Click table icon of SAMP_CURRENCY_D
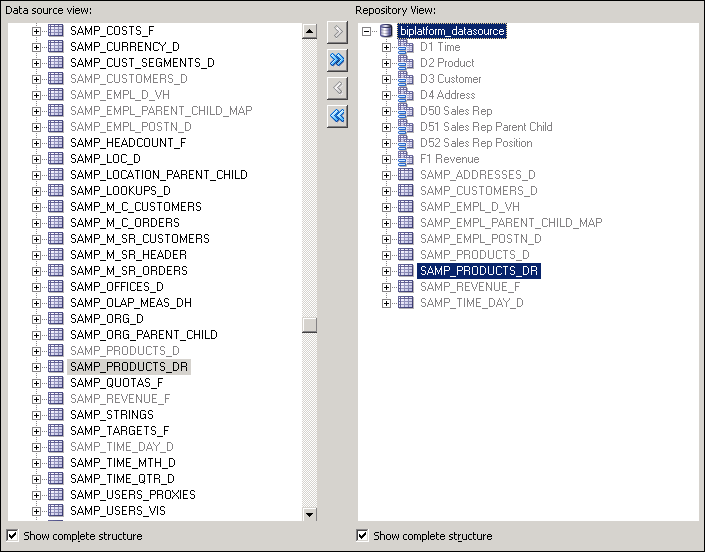Viewport: 705px width, 552px height. coord(56,47)
